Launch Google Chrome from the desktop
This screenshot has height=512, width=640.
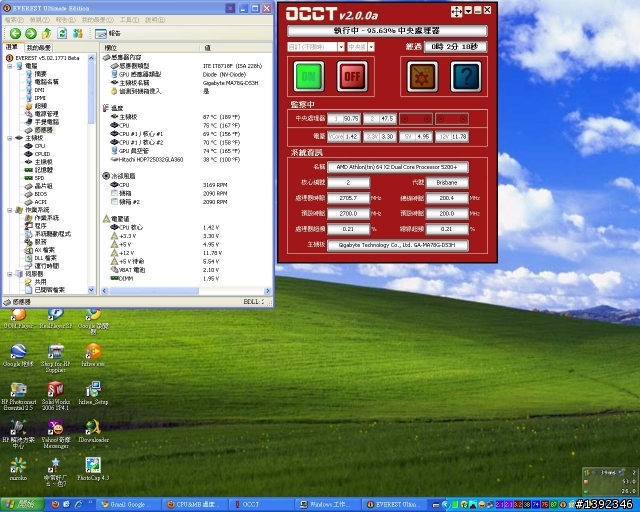(x=93, y=322)
